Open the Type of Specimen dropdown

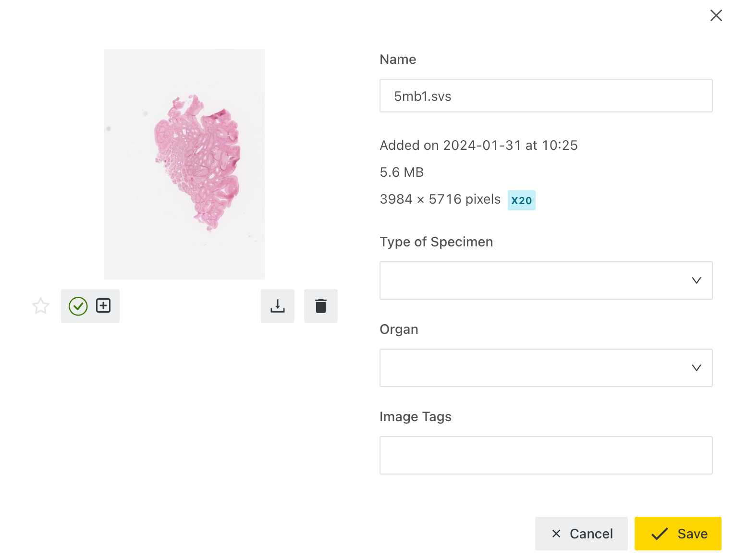(x=546, y=280)
